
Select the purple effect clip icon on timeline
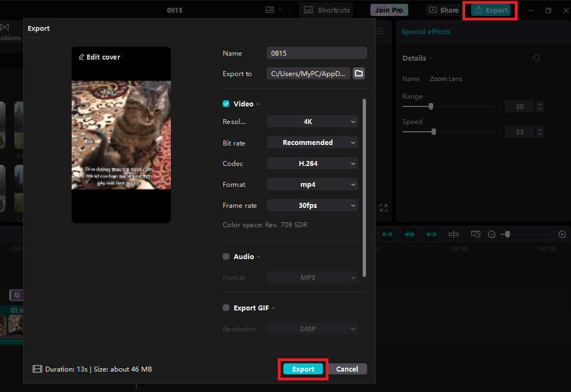click(x=17, y=295)
